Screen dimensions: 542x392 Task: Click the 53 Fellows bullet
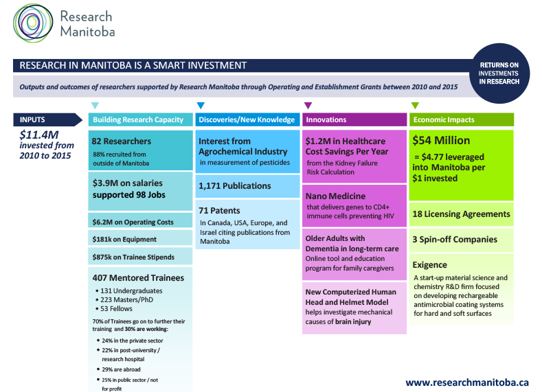pos(114,309)
